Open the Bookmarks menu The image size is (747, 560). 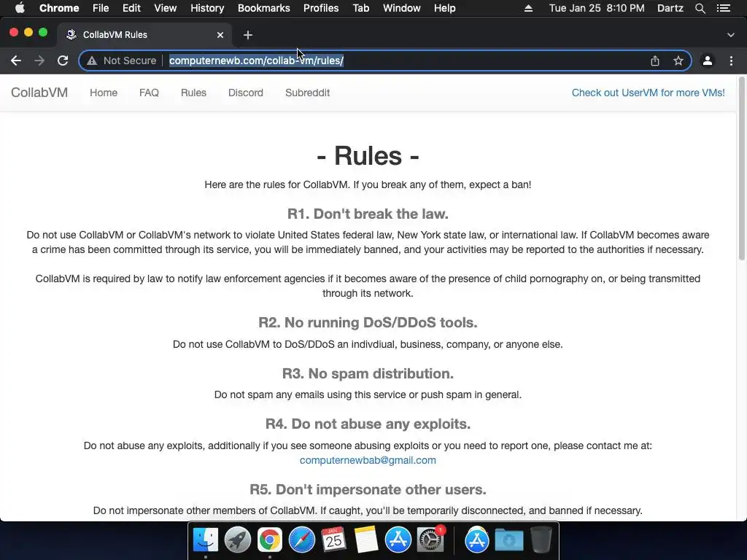tap(264, 8)
